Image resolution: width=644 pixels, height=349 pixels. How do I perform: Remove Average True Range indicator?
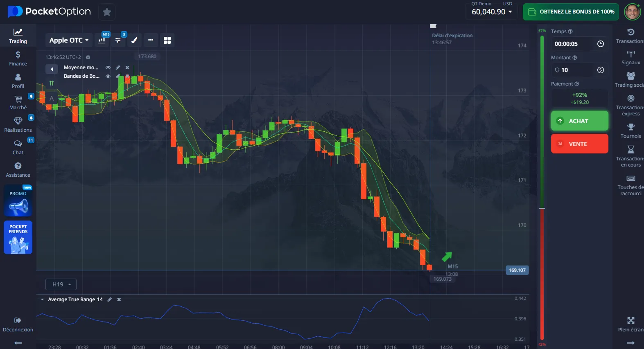point(119,299)
